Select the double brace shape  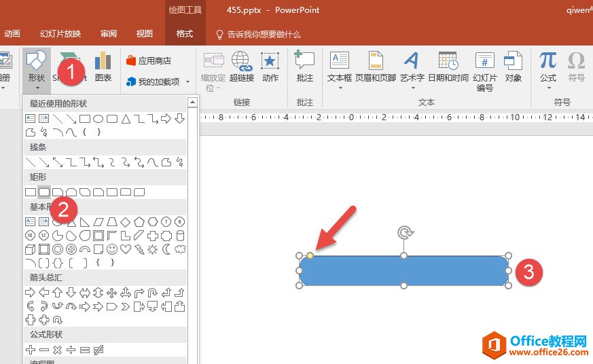(x=58, y=263)
